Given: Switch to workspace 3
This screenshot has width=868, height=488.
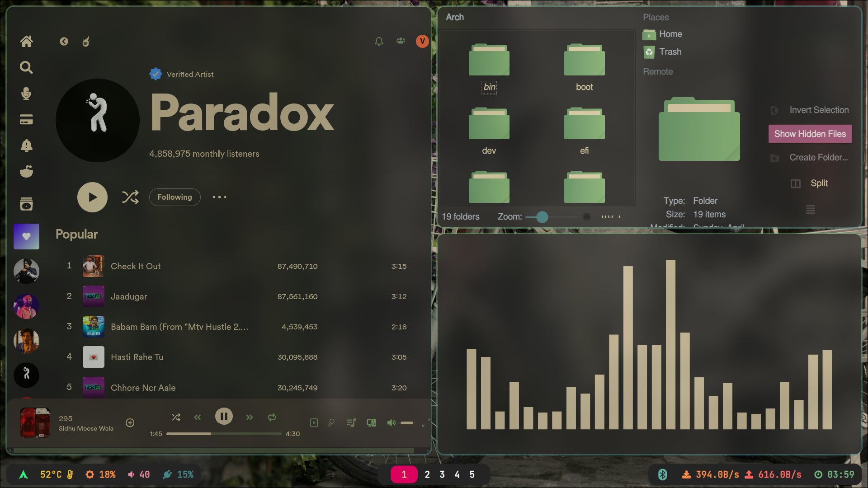Looking at the screenshot, I should (442, 474).
